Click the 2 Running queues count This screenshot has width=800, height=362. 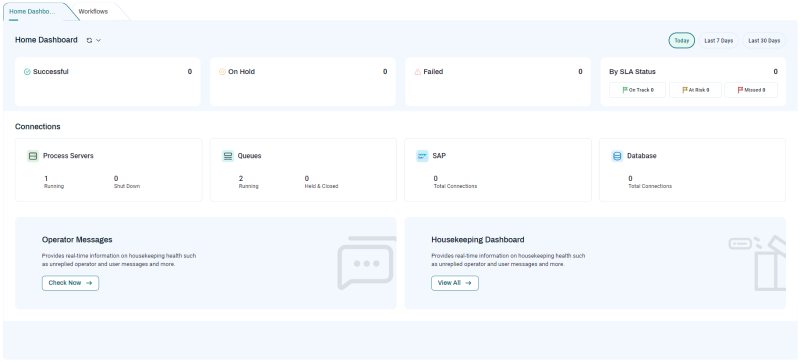(241, 178)
